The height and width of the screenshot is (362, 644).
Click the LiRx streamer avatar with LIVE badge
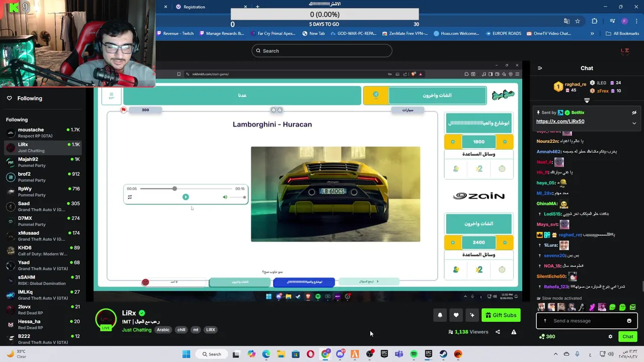pyautogui.click(x=106, y=320)
